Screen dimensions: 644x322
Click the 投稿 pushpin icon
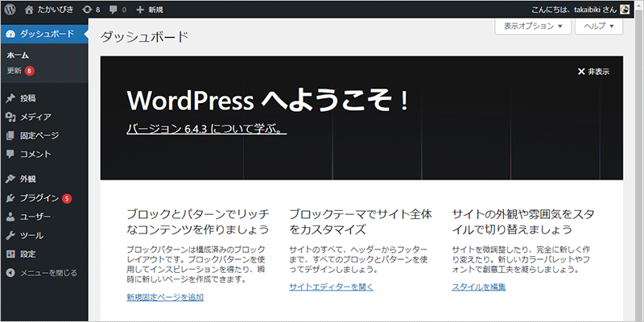tap(11, 98)
